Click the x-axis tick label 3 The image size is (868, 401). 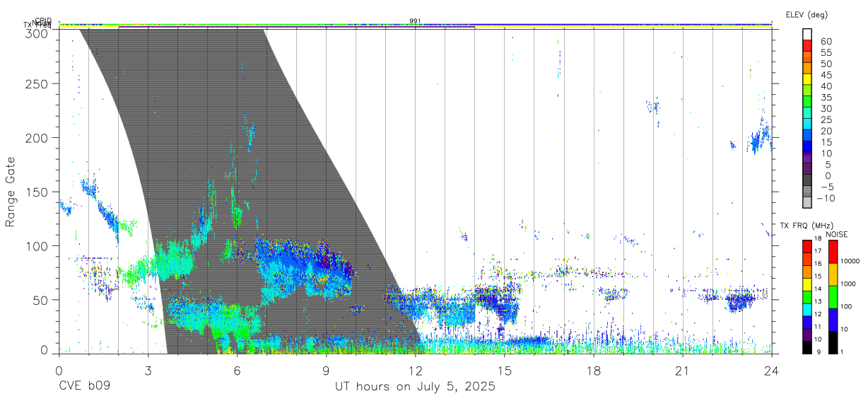click(x=148, y=371)
